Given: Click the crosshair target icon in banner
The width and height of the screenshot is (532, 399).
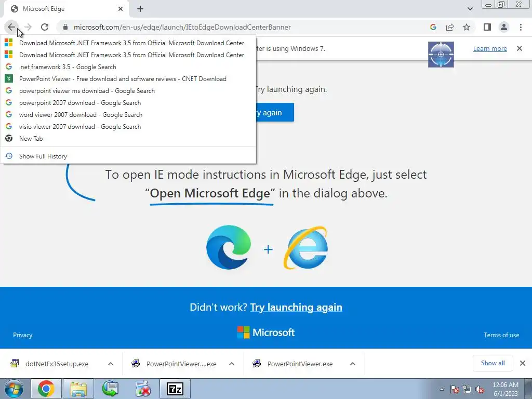Looking at the screenshot, I should click(x=441, y=54).
